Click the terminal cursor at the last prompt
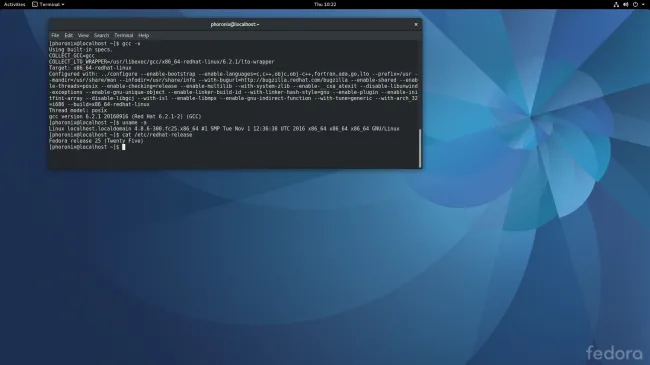This screenshot has height=365, width=650. pos(124,147)
